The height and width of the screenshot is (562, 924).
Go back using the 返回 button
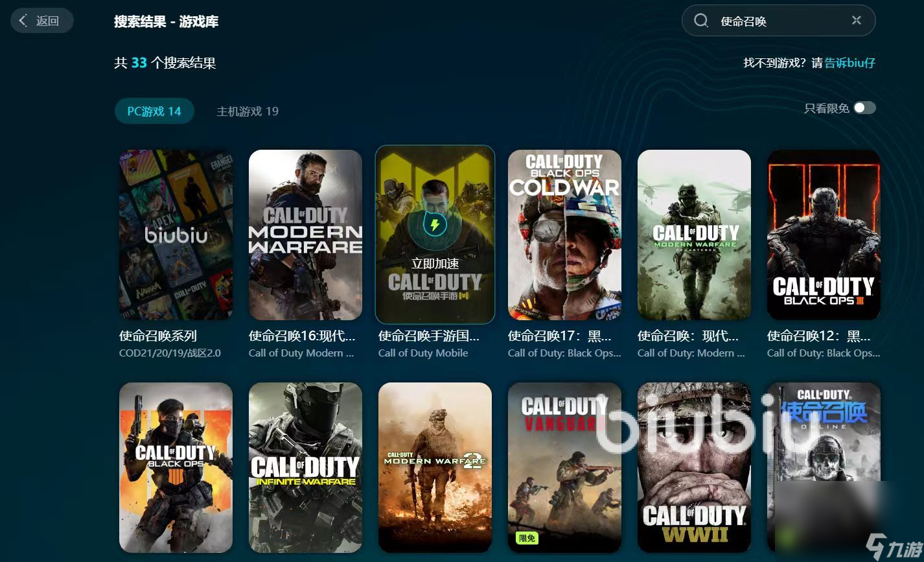[41, 21]
